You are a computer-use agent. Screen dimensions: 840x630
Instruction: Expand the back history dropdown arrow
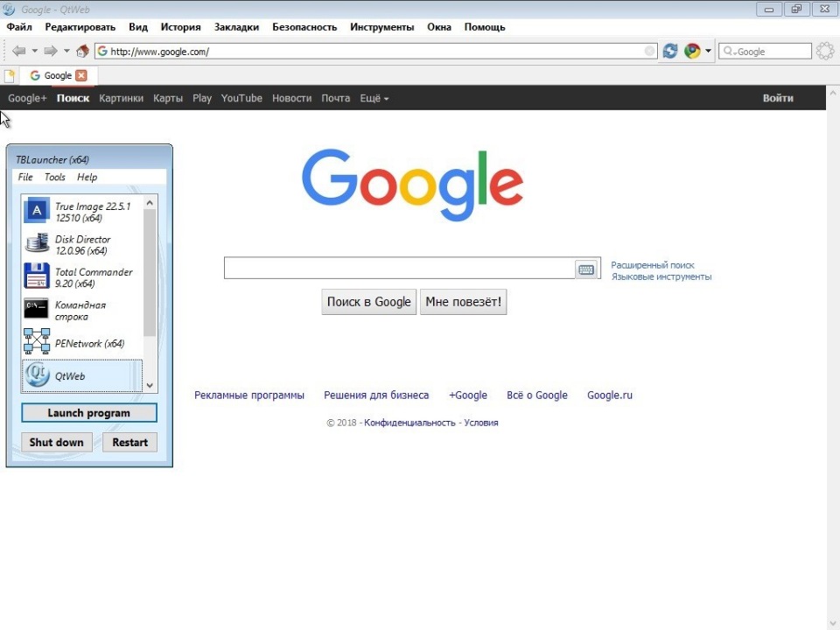tap(35, 51)
